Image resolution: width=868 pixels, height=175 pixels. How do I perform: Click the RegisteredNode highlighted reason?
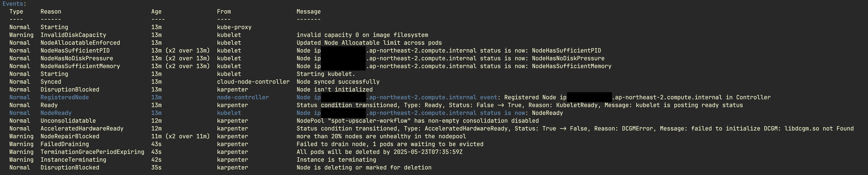pyautogui.click(x=65, y=97)
